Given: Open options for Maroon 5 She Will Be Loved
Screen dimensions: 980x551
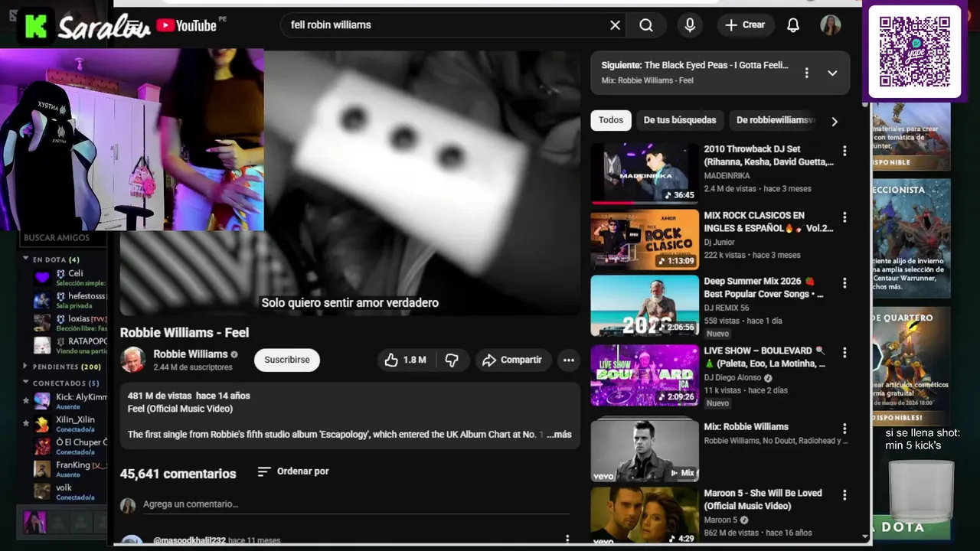Looking at the screenshot, I should pyautogui.click(x=844, y=495).
